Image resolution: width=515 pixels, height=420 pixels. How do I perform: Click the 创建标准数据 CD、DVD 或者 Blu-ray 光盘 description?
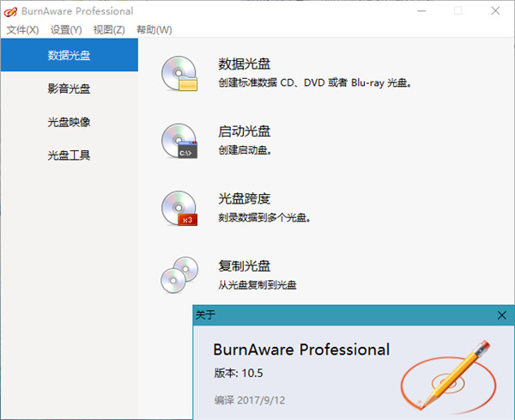315,82
